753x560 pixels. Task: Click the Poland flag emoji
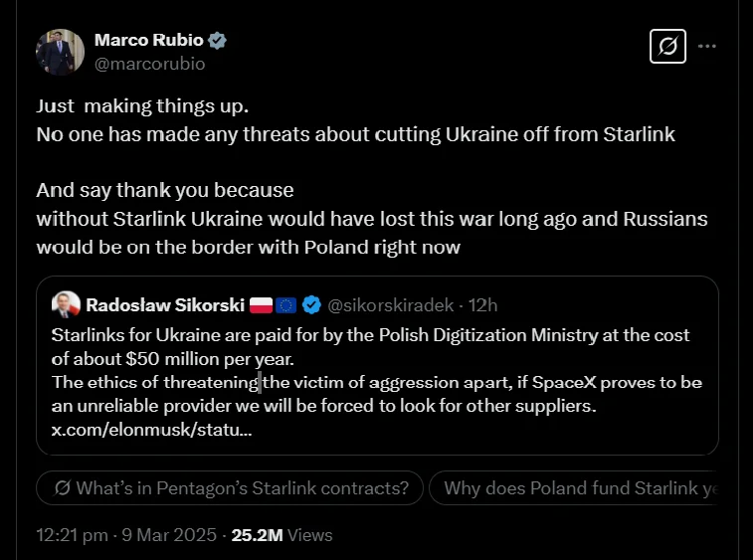(x=261, y=303)
